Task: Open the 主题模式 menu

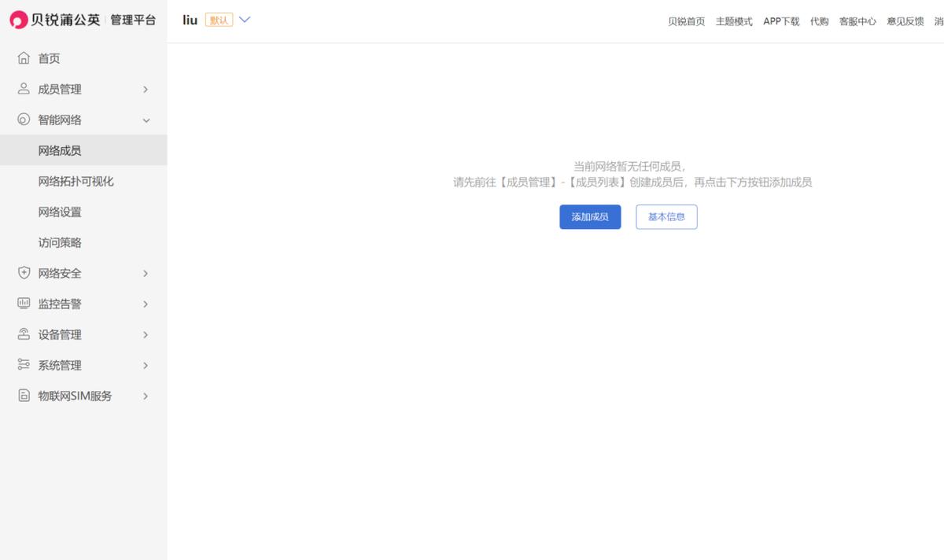Action: (734, 21)
